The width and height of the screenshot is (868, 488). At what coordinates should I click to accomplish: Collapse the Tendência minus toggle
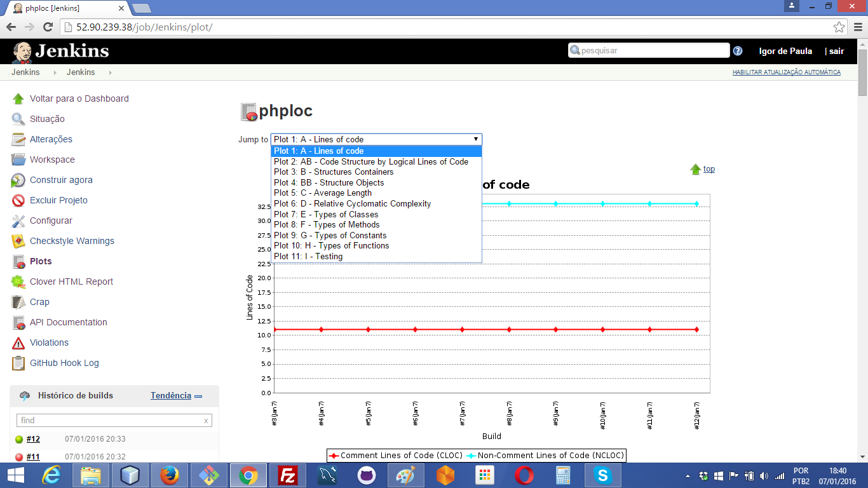click(198, 396)
